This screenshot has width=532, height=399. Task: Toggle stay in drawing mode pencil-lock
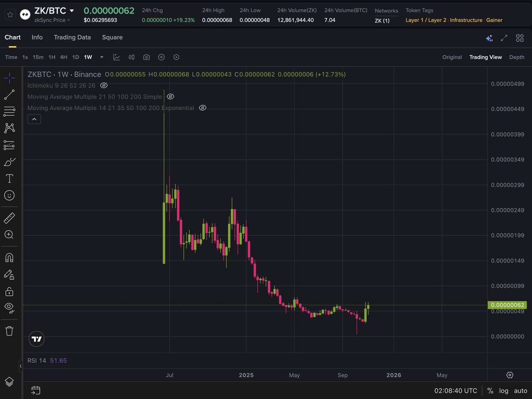tap(9, 274)
